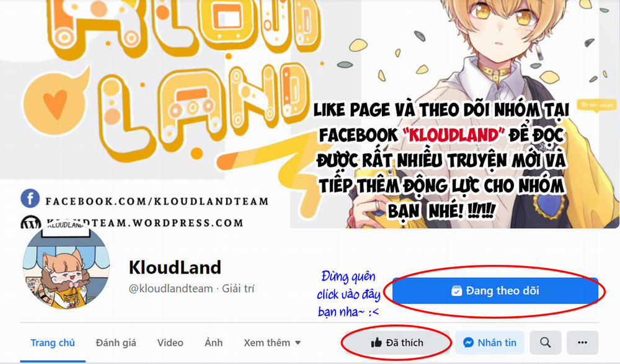Toggle the Đang theo dõi follow button

495,291
